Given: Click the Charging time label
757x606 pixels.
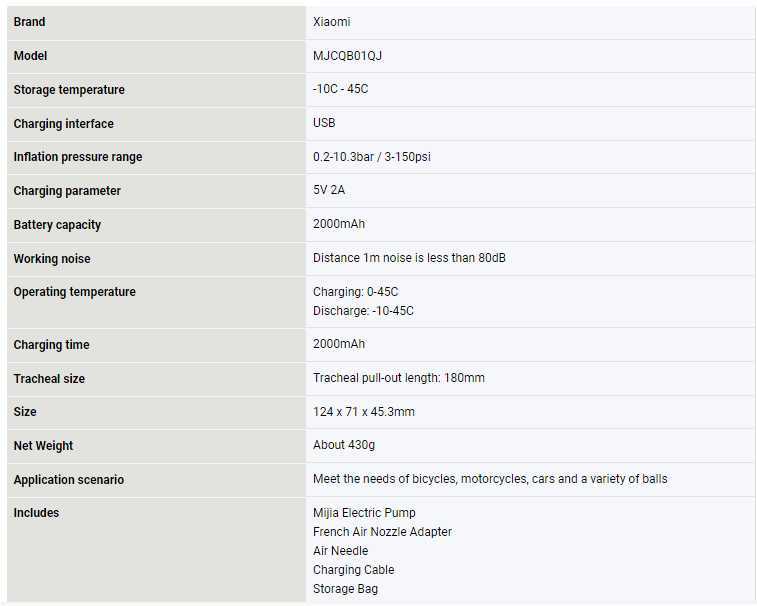Looking at the screenshot, I should [x=51, y=345].
